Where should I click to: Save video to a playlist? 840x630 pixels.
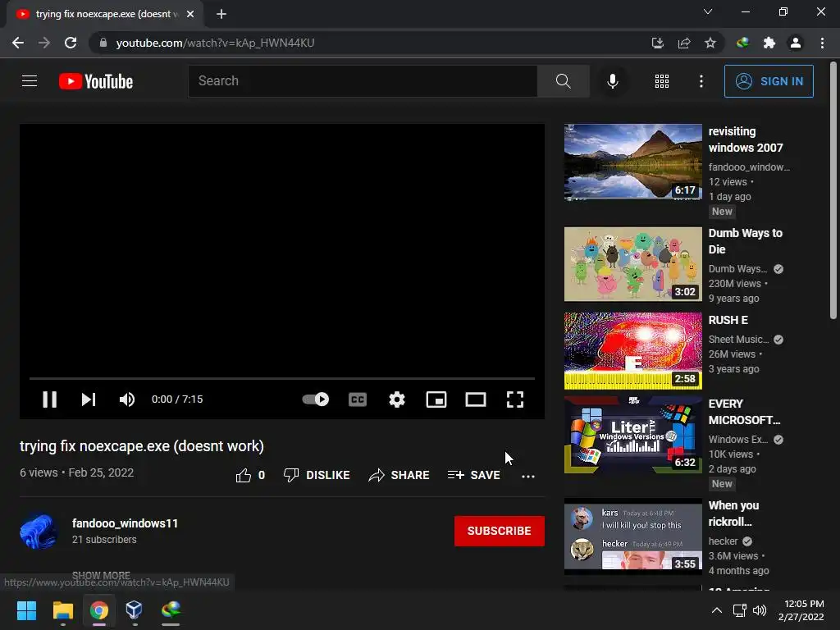coord(473,475)
